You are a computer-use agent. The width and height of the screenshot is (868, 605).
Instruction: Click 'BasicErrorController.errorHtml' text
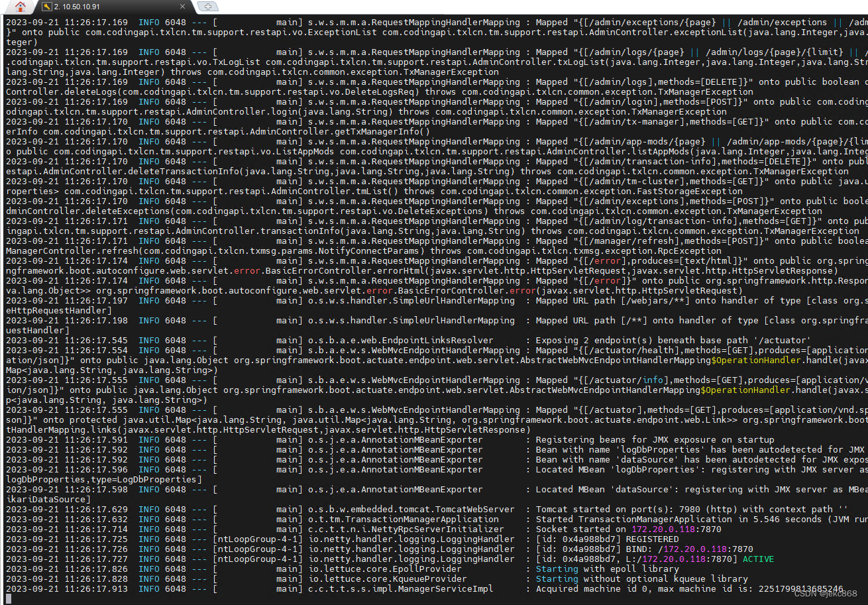click(345, 271)
